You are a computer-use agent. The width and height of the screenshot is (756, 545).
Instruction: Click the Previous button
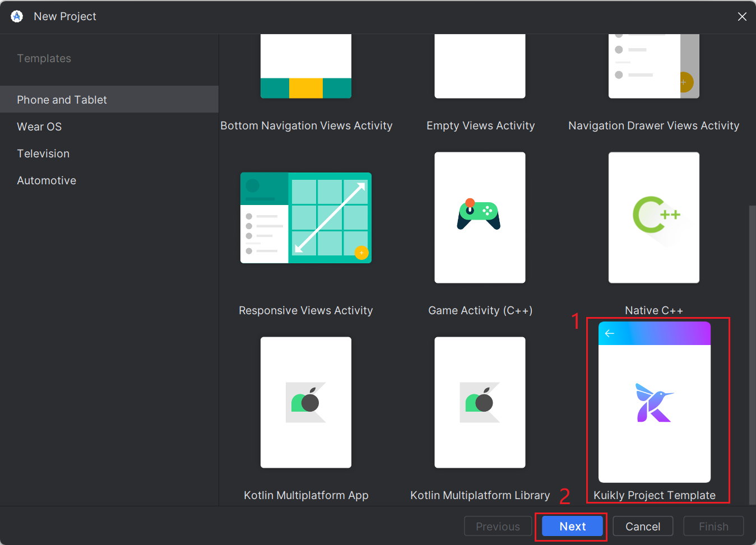click(498, 527)
